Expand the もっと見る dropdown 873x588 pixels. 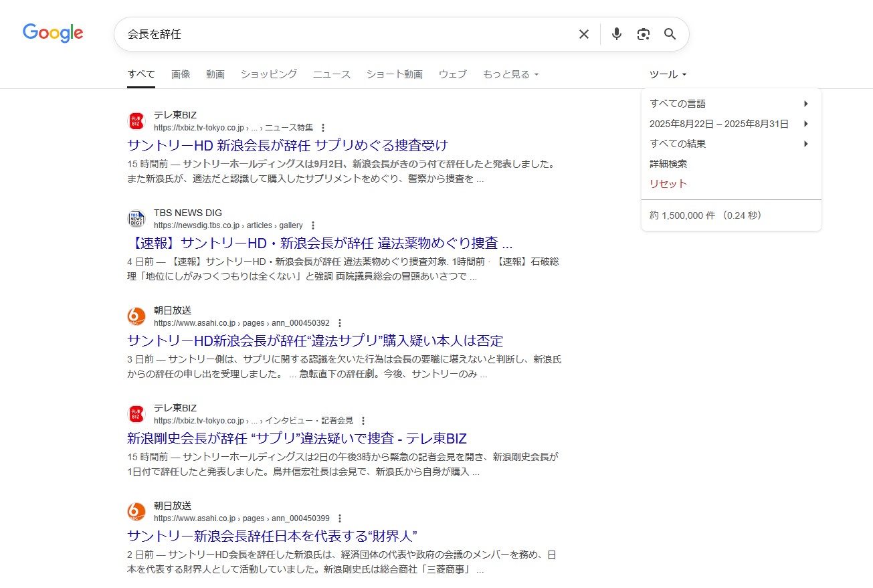coord(510,74)
